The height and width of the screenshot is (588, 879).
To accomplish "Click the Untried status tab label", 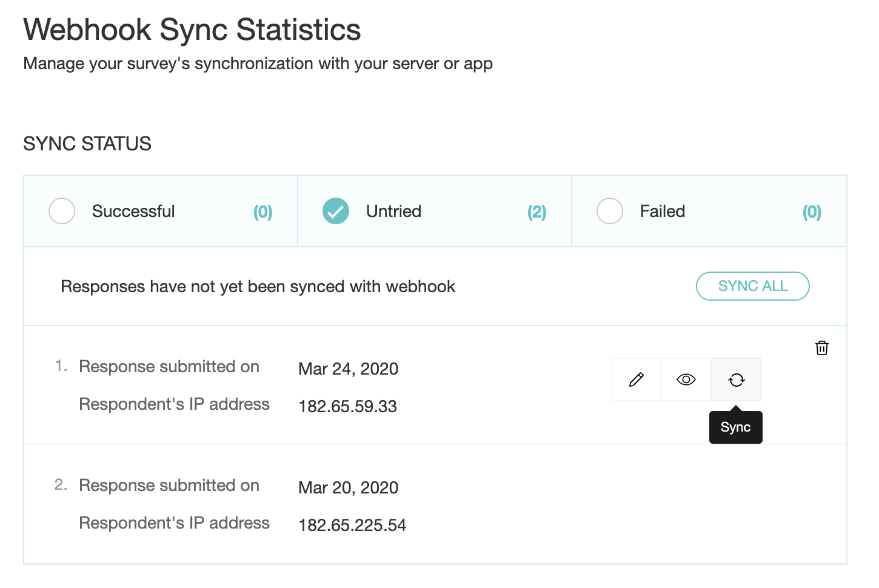I will tap(393, 211).
